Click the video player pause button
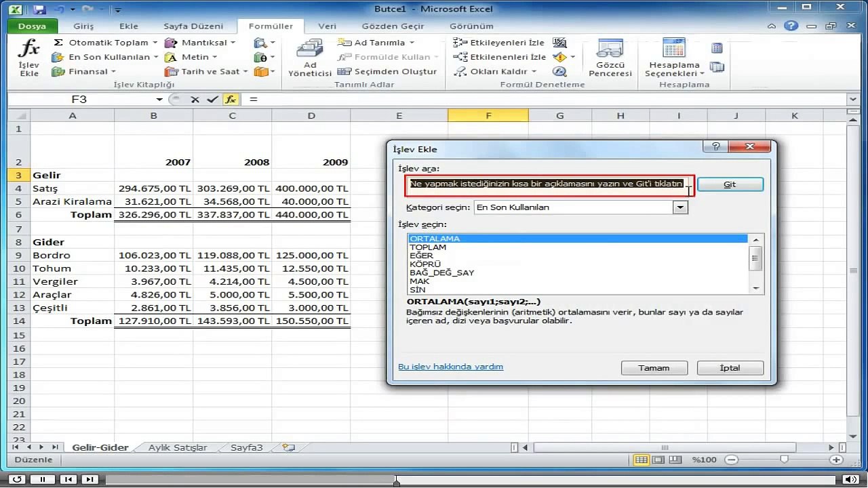Screen dimensions: 868x488 click(x=42, y=479)
